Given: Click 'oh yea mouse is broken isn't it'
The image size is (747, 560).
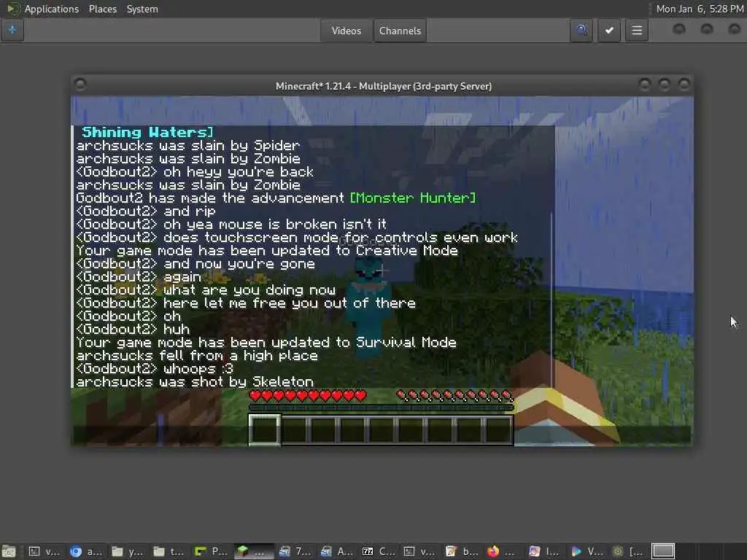Looking at the screenshot, I should [x=275, y=224].
